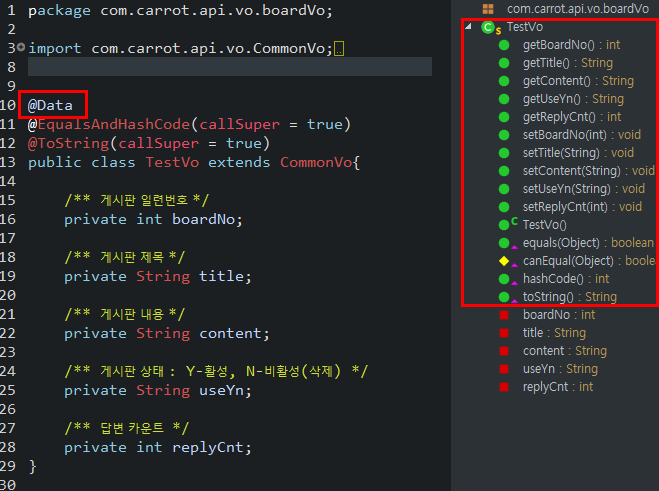Select 'title : String' field in outline
This screenshot has width=659, height=491.
(554, 333)
